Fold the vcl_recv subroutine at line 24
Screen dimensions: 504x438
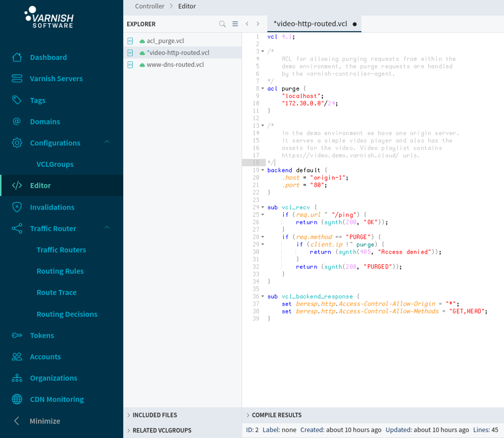click(263, 208)
